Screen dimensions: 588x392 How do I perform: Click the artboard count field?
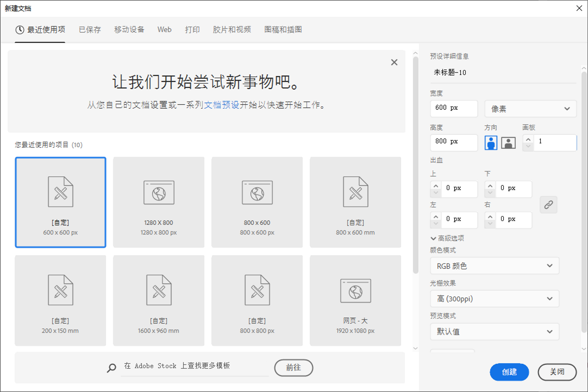[555, 143]
